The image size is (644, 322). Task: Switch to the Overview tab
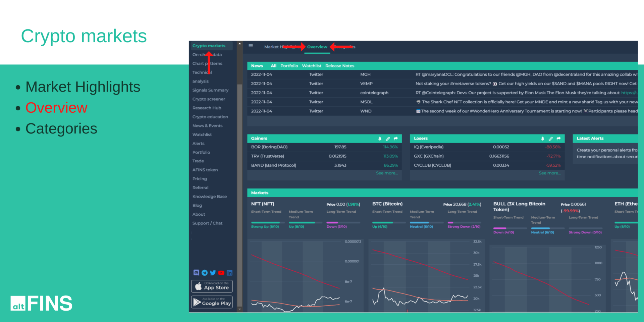(x=317, y=47)
